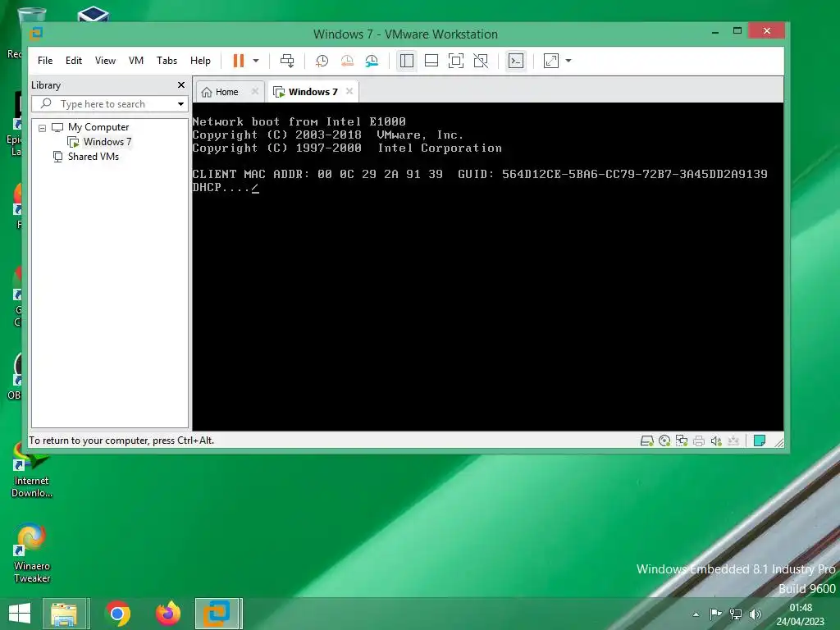
Task: Open the stretch guest dropdown arrow
Action: [568, 61]
